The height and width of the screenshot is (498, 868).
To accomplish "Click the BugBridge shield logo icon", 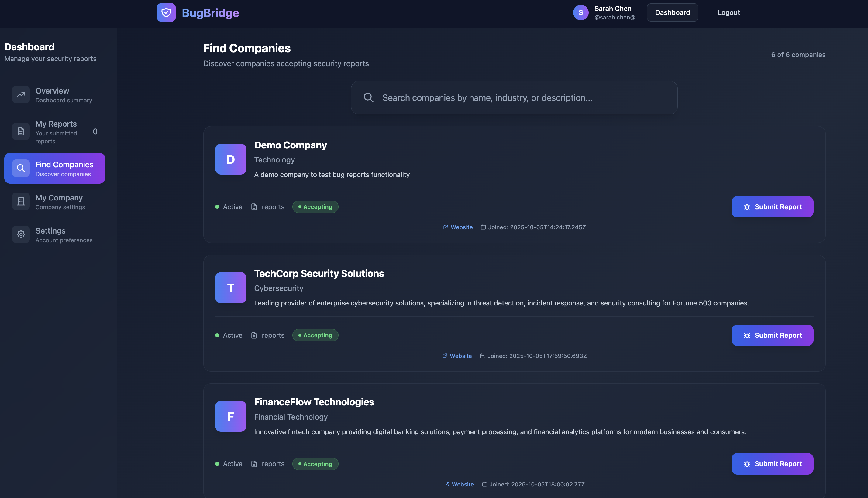I will click(x=166, y=13).
